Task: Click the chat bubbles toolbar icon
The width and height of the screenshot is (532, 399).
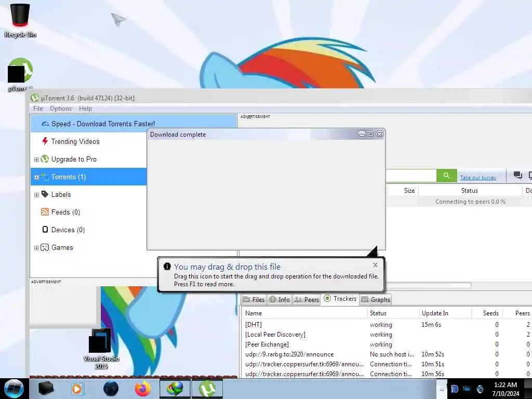Action: [x=518, y=176]
